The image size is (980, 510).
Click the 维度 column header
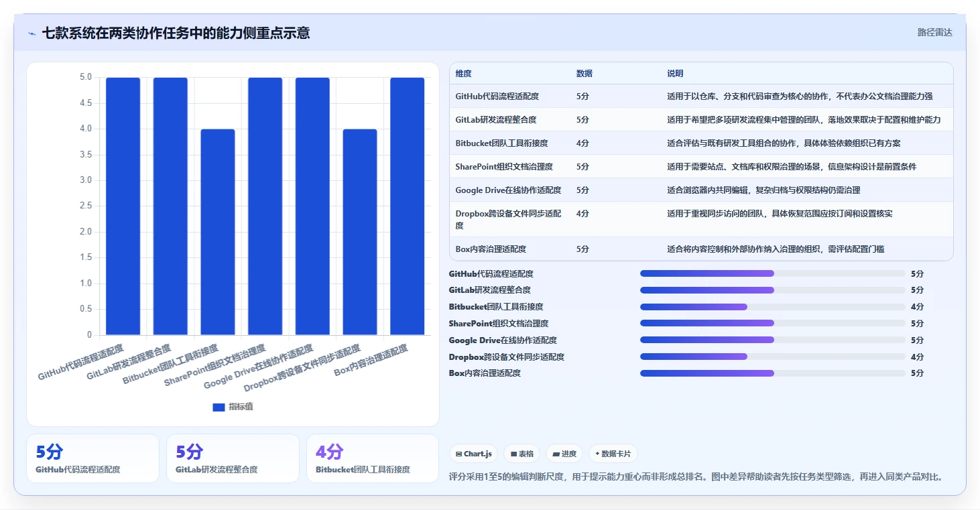(463, 74)
